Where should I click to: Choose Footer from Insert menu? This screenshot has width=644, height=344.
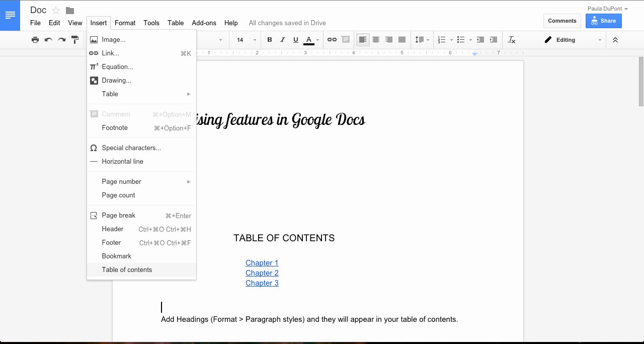click(141, 242)
